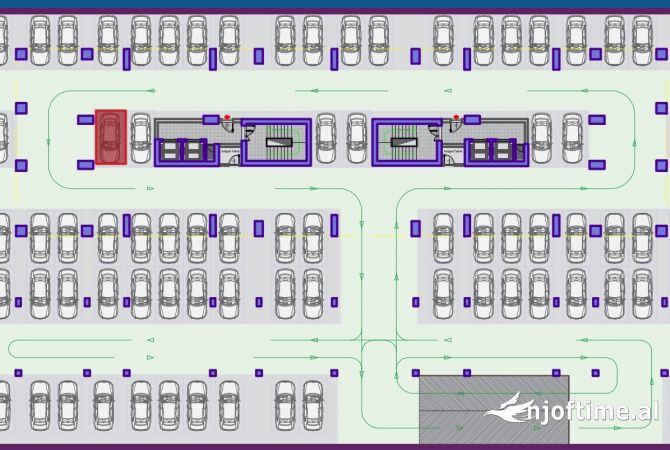Image resolution: width=670 pixels, height=450 pixels.
Task: Select the car parked beside the red spot
Action: (x=140, y=137)
